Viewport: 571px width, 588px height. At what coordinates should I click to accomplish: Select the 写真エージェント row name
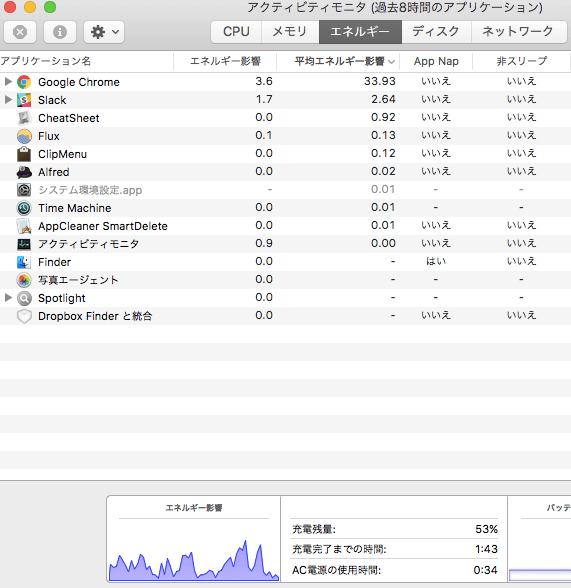(x=78, y=280)
